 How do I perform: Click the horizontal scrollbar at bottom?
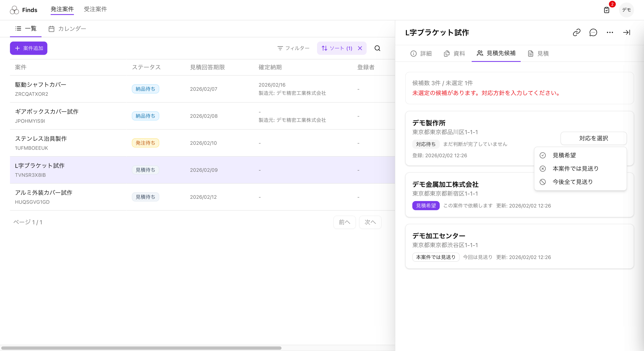click(141, 348)
